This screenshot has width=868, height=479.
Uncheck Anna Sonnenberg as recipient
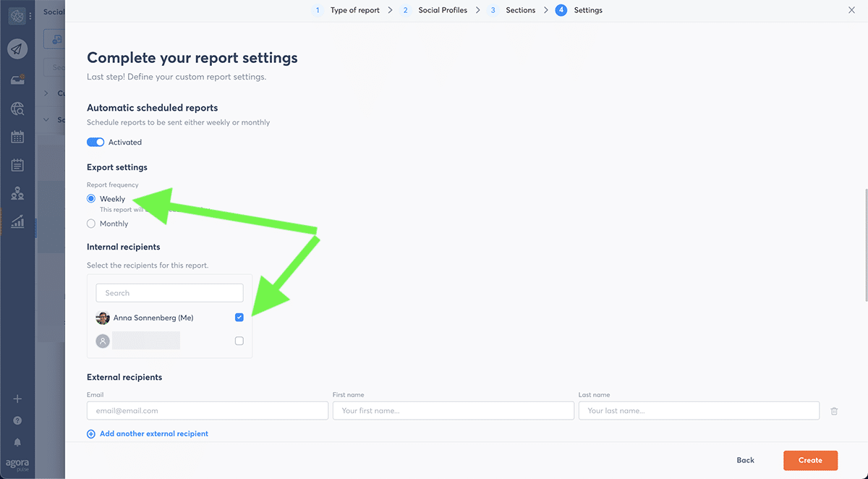239,318
